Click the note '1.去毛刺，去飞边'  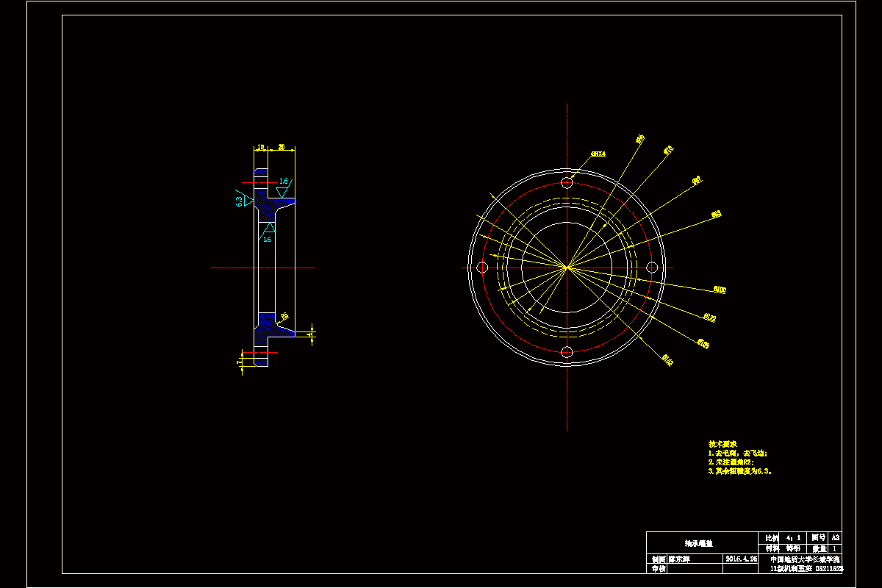tap(737, 453)
